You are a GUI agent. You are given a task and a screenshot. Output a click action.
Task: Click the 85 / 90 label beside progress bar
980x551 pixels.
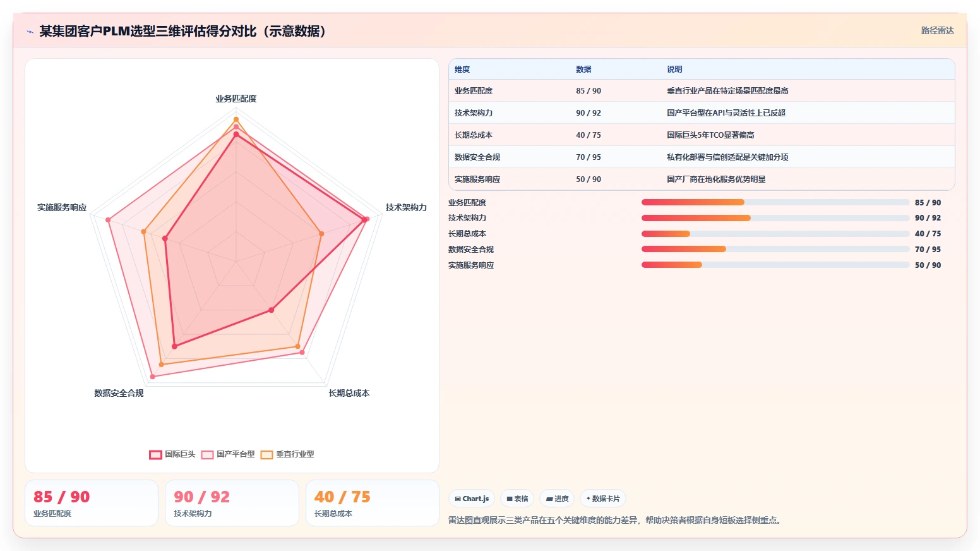928,203
